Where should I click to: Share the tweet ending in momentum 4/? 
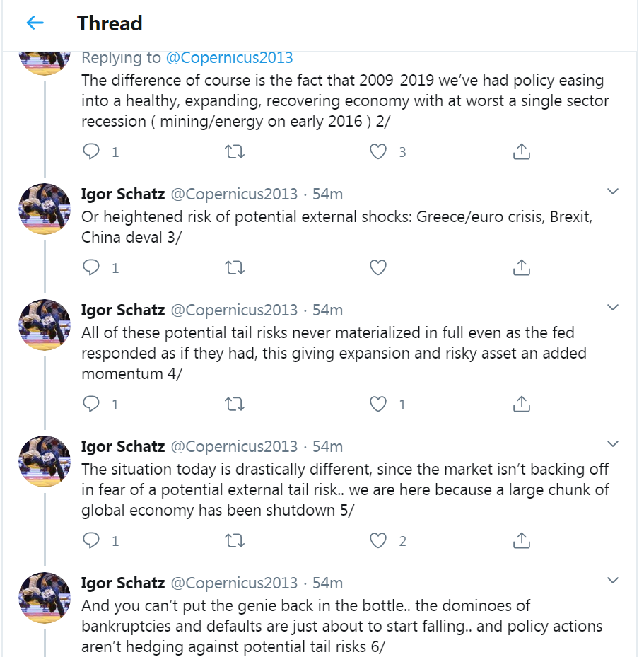point(521,404)
